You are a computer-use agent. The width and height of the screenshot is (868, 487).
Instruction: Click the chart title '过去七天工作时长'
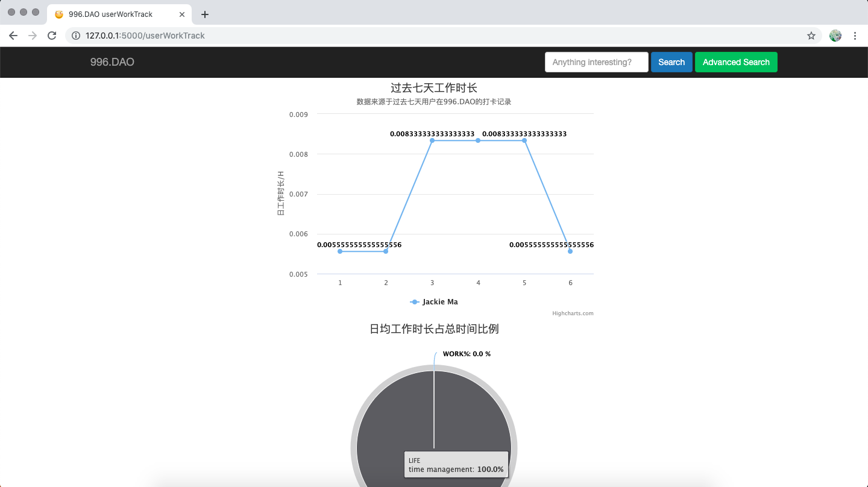[x=434, y=88]
